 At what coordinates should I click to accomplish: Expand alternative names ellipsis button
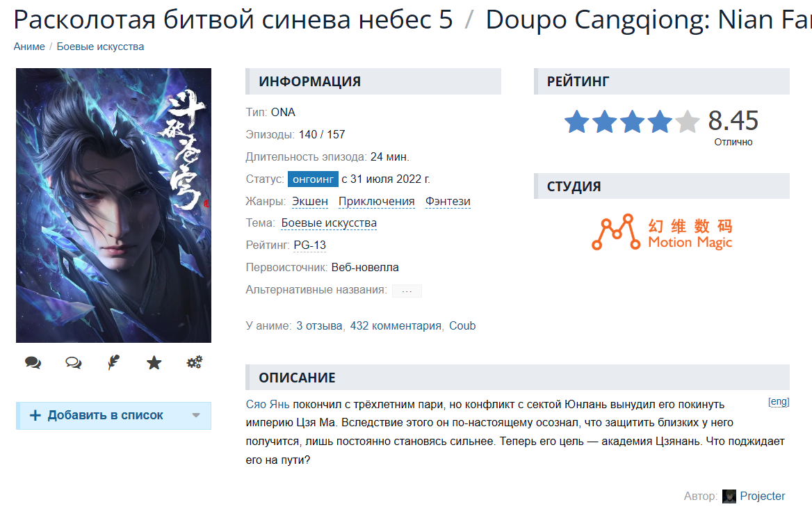tap(407, 291)
